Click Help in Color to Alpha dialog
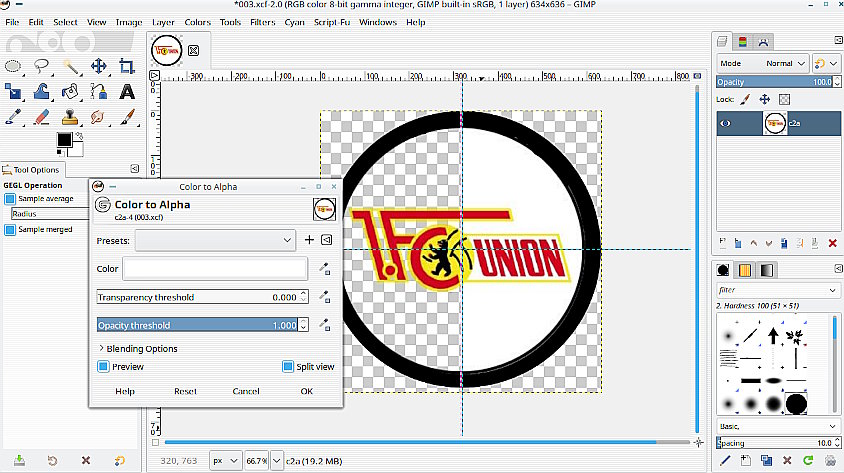The width and height of the screenshot is (844, 473). (125, 391)
